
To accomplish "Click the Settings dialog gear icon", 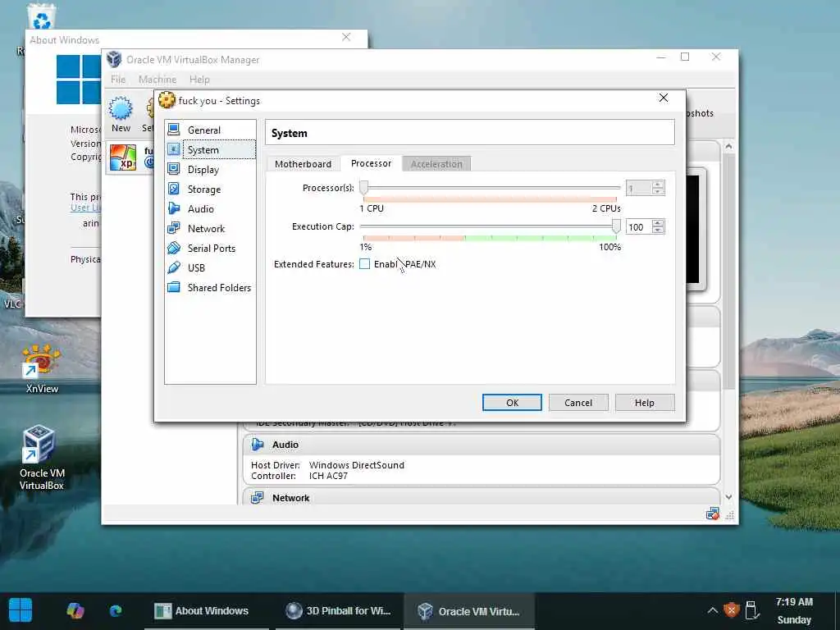I will (167, 100).
